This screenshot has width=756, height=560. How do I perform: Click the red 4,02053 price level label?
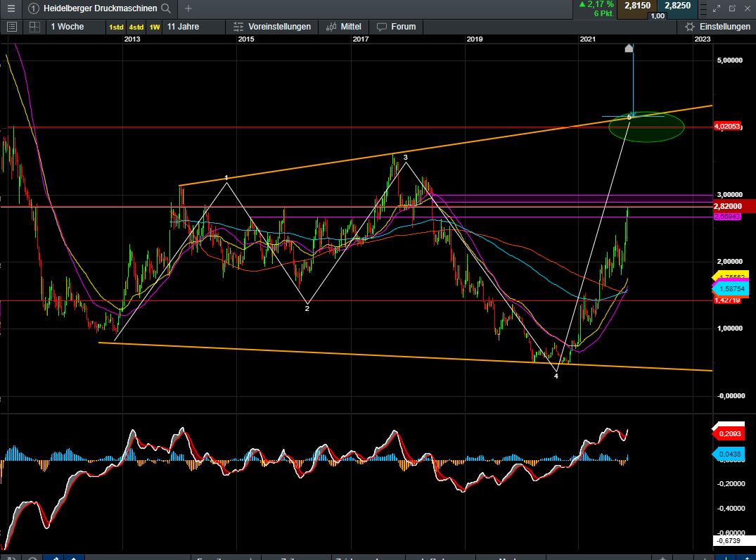coord(726,127)
